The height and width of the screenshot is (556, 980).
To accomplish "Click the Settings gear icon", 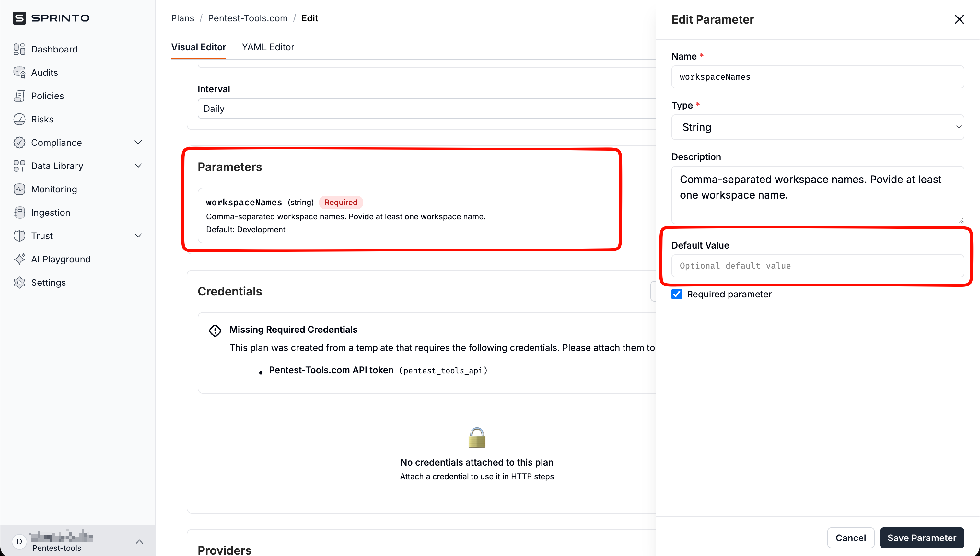I will click(19, 282).
